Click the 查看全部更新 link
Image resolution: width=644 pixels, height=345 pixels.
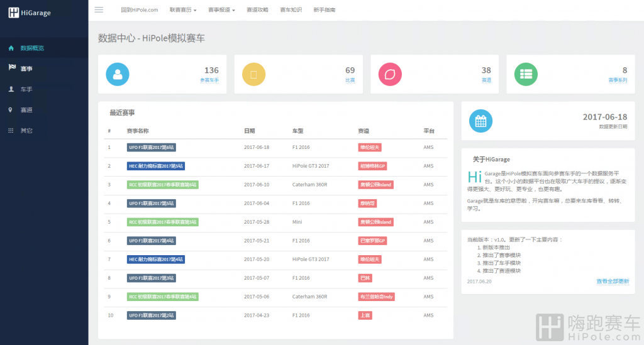click(613, 282)
